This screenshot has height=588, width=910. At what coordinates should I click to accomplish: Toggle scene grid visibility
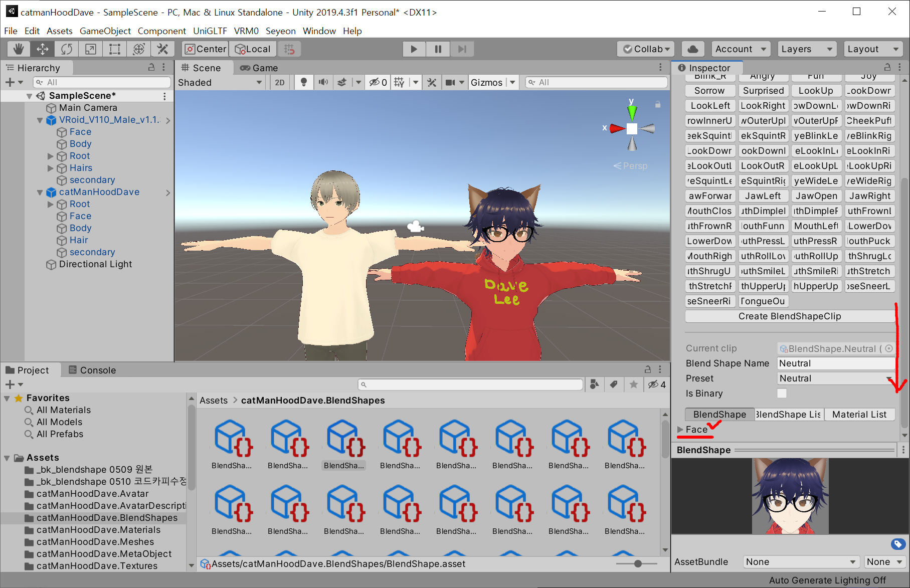399,82
